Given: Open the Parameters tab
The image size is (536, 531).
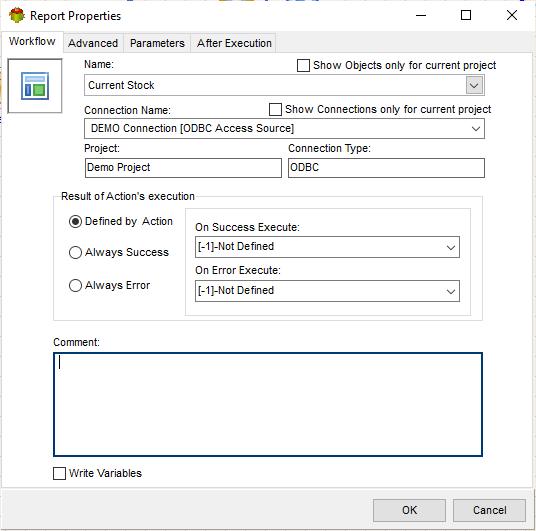Looking at the screenshot, I should (157, 43).
